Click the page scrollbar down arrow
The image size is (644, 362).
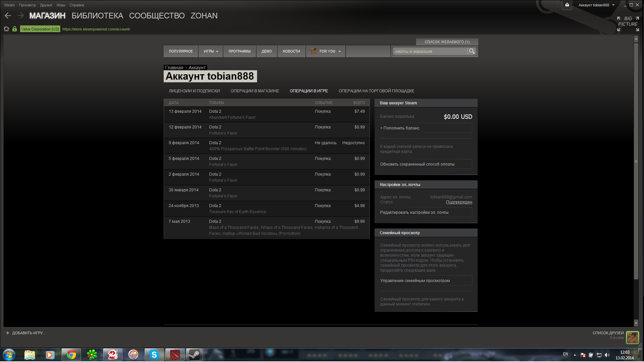pyautogui.click(x=636, y=323)
